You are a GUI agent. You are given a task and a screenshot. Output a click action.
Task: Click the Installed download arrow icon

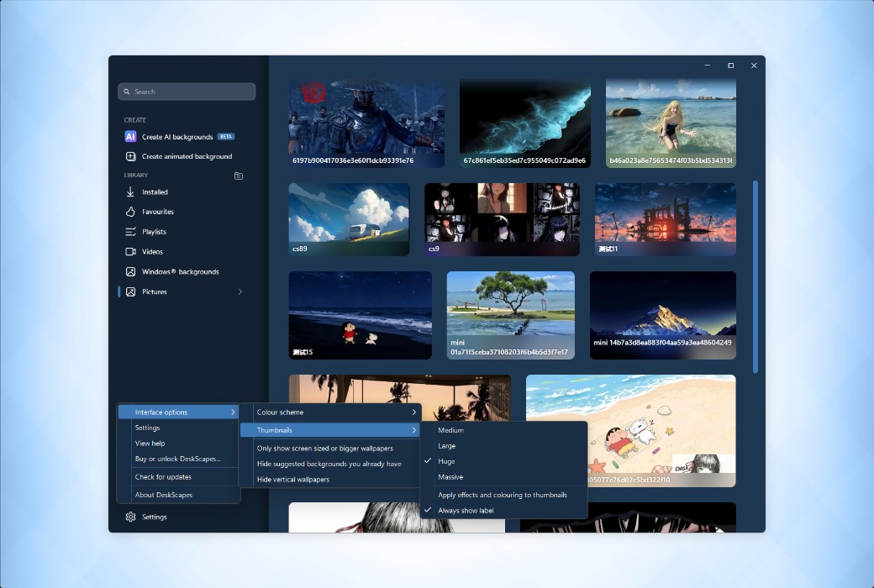point(130,192)
